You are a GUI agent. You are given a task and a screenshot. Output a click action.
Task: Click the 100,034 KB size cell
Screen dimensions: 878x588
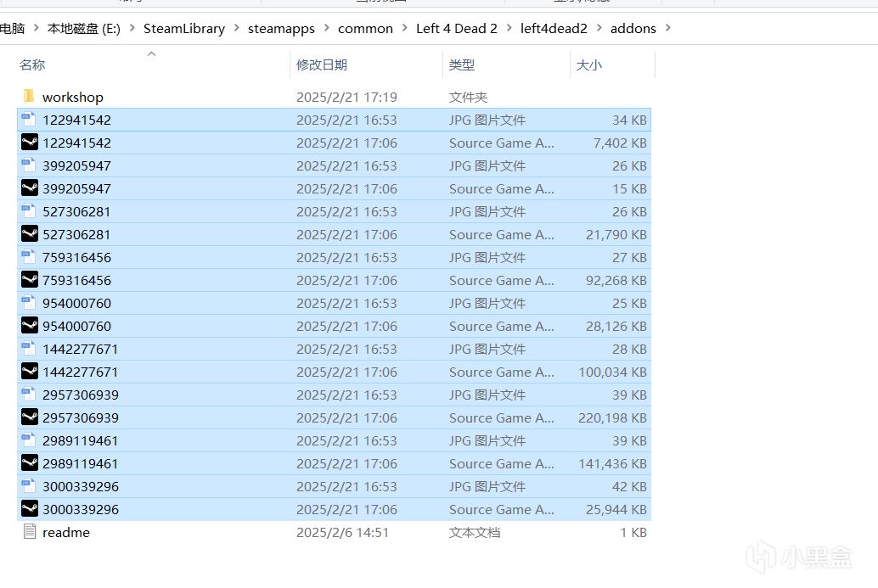[x=612, y=372]
